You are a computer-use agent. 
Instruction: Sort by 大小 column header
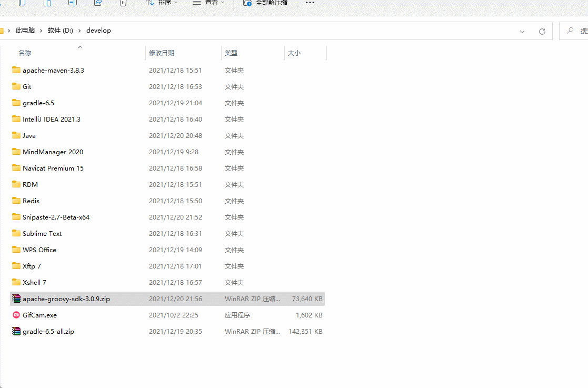(x=294, y=53)
